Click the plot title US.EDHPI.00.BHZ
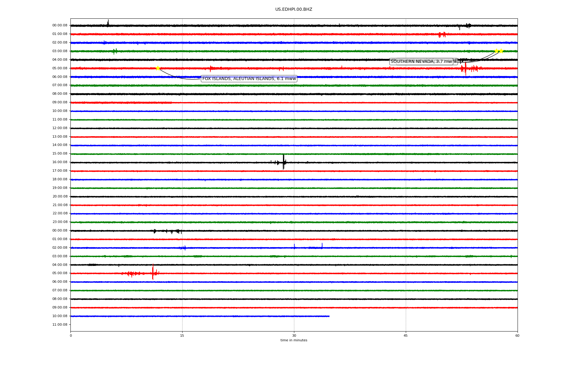This screenshot has height=368, width=588. pos(294,10)
